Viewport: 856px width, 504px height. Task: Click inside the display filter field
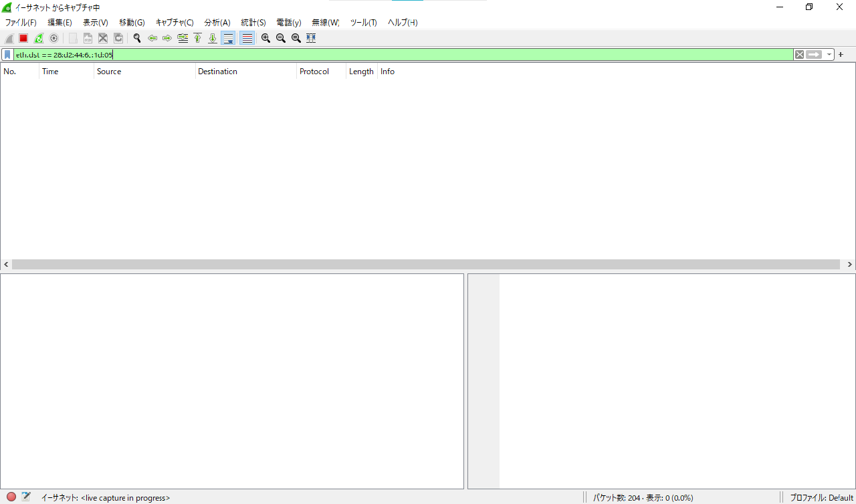point(401,55)
